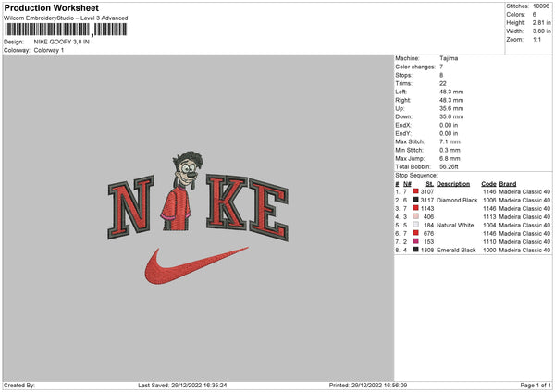The image size is (555, 392).
Task: Select the Colors count value 6
Action: [534, 15]
